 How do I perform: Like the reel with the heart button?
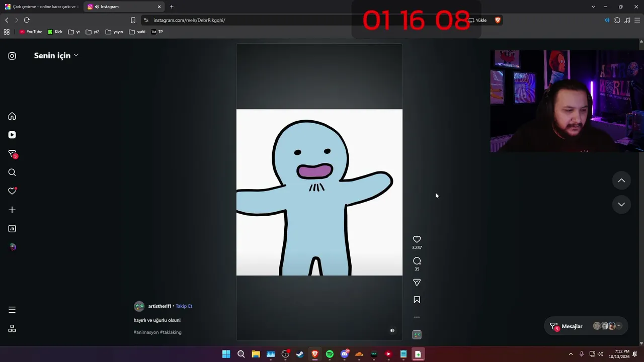pyautogui.click(x=417, y=239)
